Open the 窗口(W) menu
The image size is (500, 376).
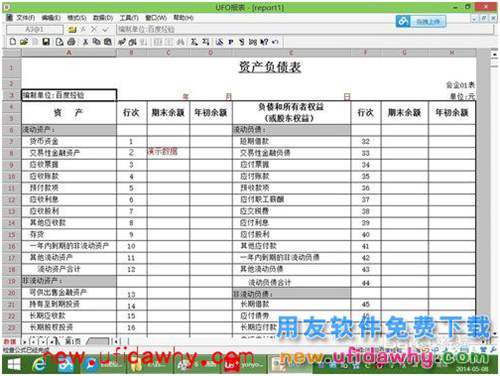click(x=156, y=17)
